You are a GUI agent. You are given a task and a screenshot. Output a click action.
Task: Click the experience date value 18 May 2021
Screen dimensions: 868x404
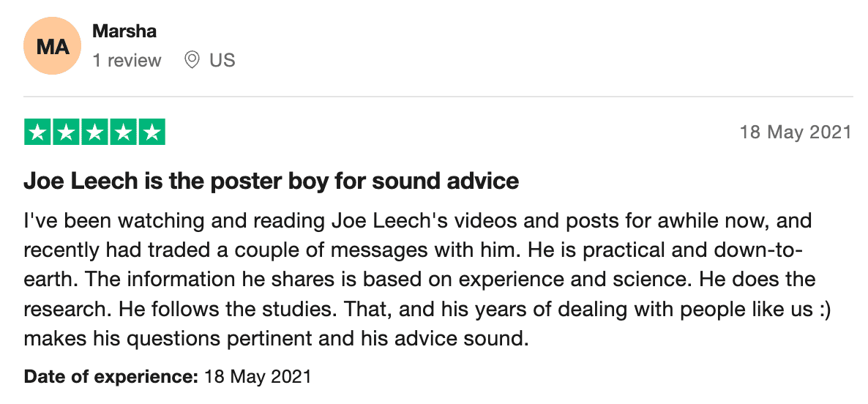point(258,377)
